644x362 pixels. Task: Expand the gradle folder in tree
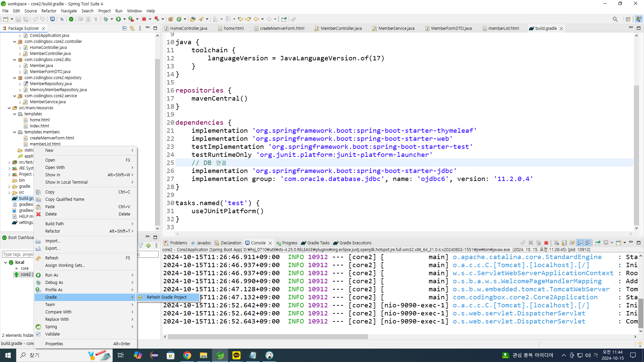point(9,186)
